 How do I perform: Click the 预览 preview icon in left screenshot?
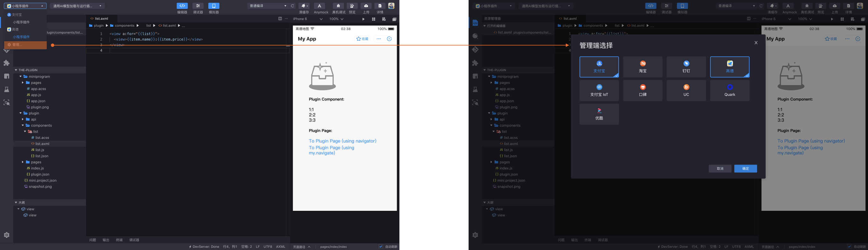point(352,6)
